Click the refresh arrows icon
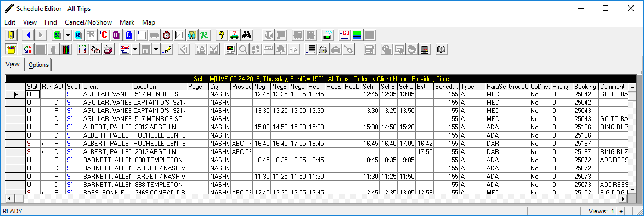Viewport: 644px width, 216px height. tap(28, 49)
